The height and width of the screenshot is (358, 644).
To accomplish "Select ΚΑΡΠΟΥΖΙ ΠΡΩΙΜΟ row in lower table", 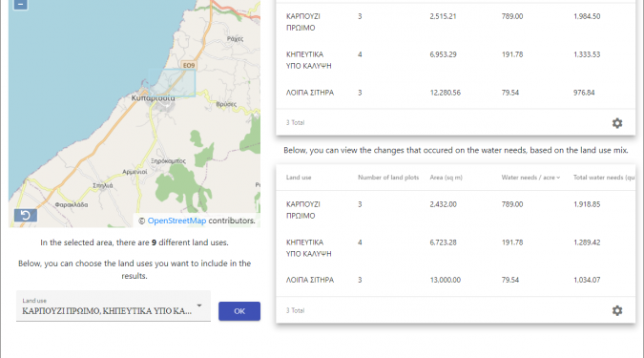I will pyautogui.click(x=455, y=210).
